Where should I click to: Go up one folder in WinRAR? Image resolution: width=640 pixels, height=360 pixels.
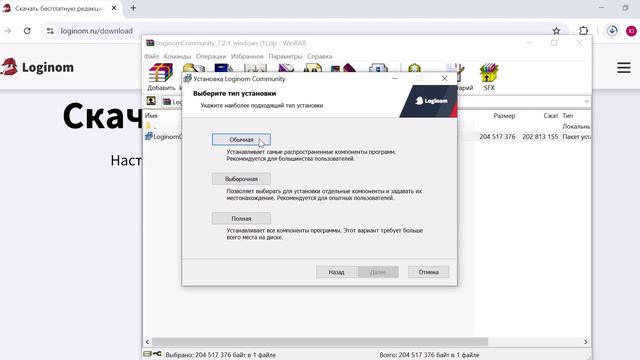point(151,101)
